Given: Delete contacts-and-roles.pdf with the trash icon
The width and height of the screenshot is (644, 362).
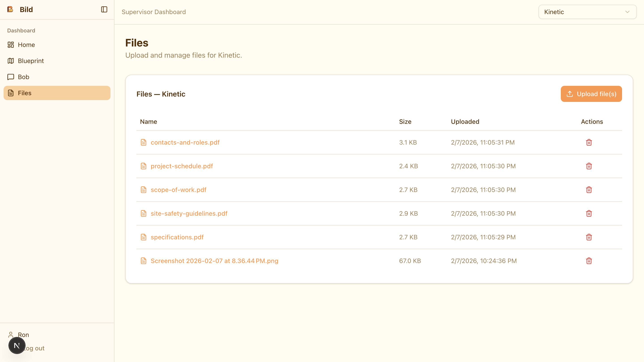Looking at the screenshot, I should pos(589,142).
